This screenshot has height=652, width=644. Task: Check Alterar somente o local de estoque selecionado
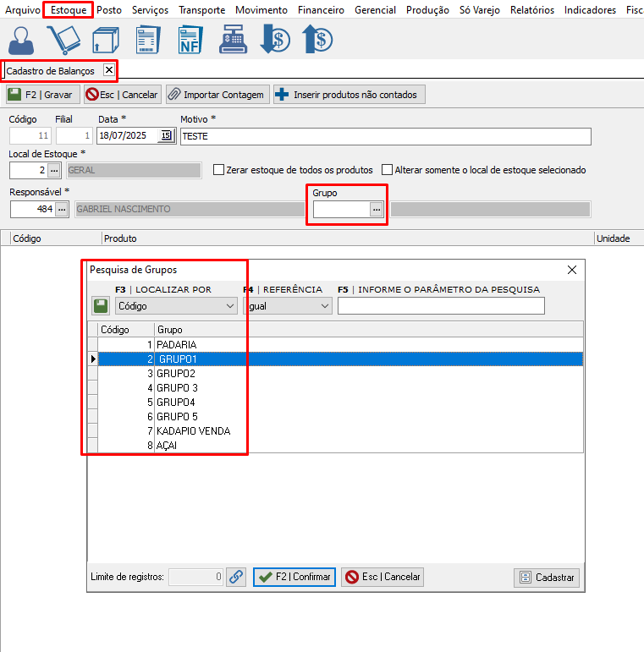(388, 170)
